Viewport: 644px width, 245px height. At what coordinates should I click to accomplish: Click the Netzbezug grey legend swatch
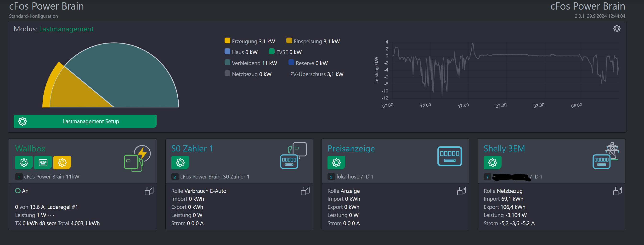[x=227, y=73]
